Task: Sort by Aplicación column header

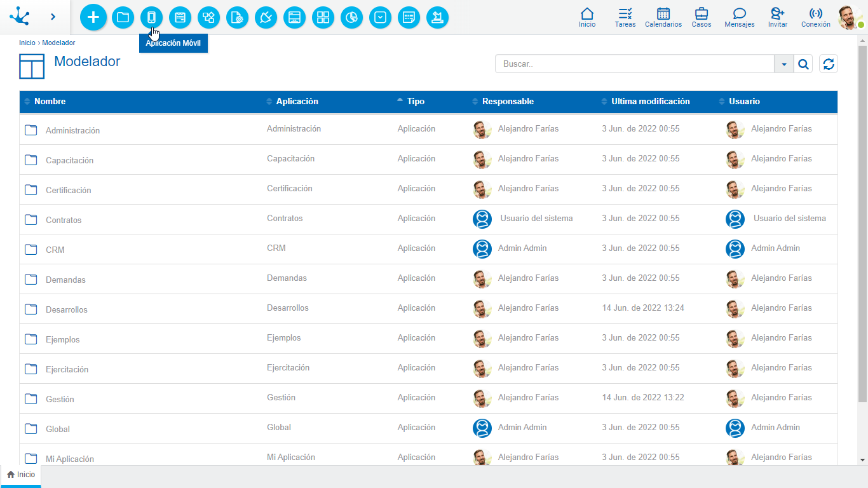Action: [297, 101]
